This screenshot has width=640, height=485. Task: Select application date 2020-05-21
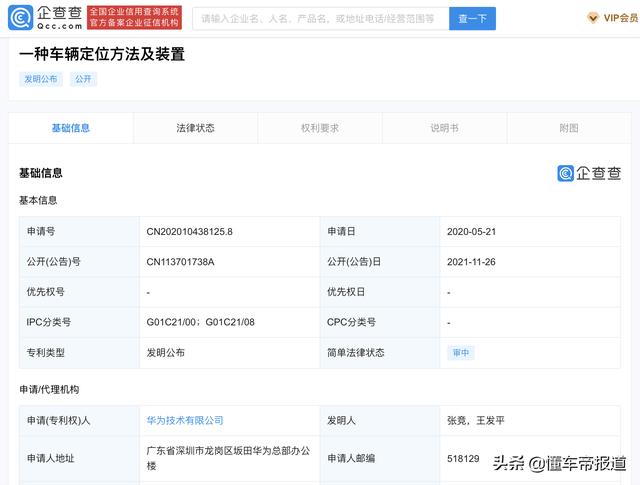471,231
